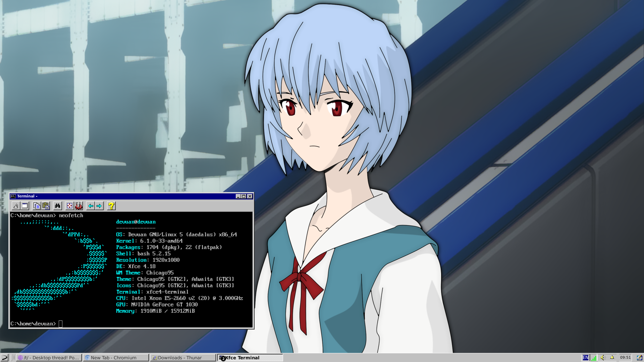Switch to Downloads - Thunar window

[183, 358]
